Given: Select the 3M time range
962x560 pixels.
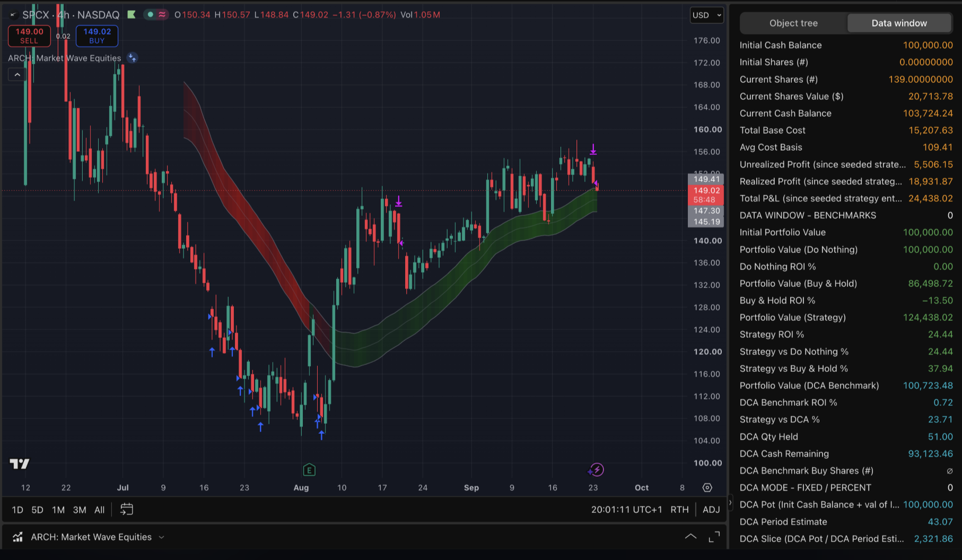Looking at the screenshot, I should point(80,510).
